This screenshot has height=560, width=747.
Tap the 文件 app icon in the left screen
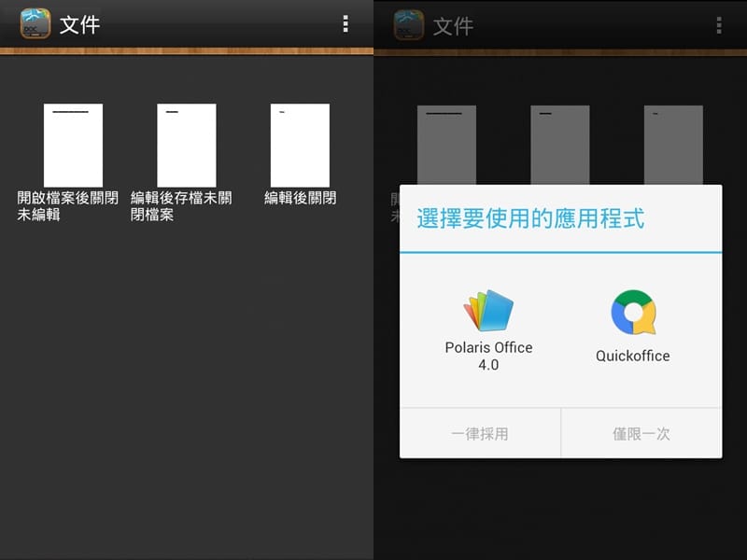(35, 23)
